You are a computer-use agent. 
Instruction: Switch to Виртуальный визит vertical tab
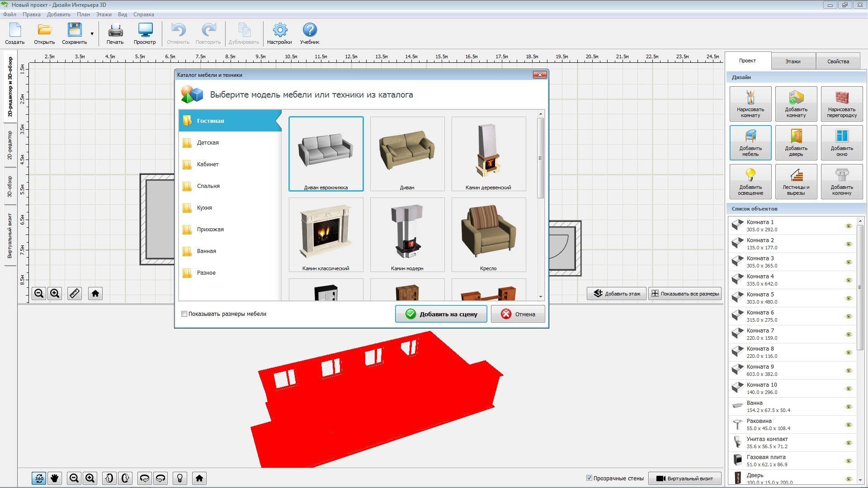click(x=10, y=235)
